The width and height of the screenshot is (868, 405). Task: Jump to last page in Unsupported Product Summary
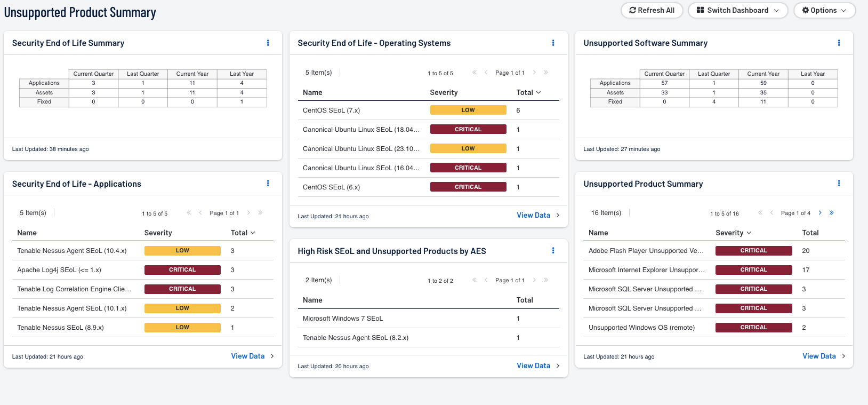tap(831, 213)
